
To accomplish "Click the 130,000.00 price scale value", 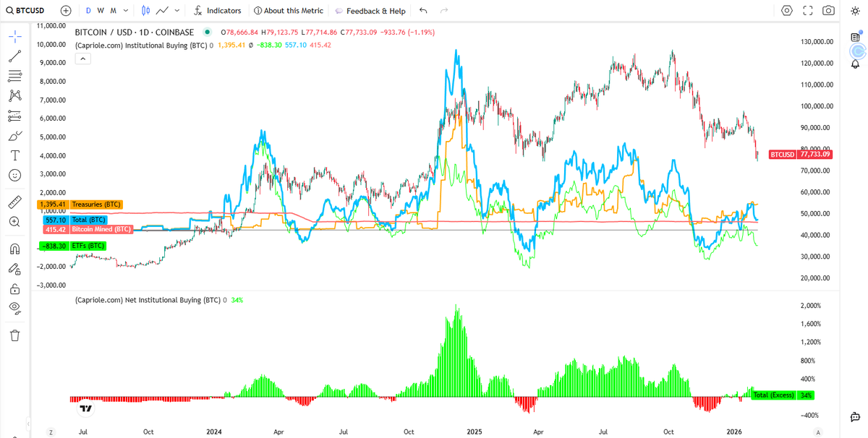I will point(817,42).
